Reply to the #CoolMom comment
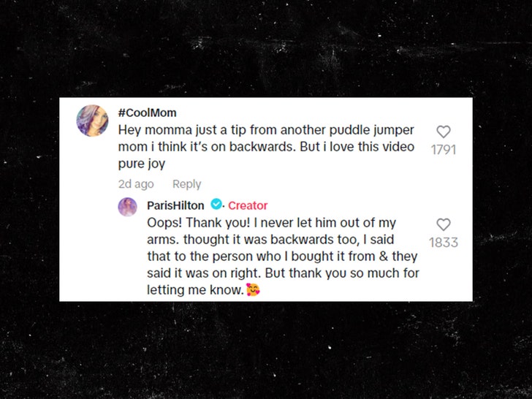 click(x=186, y=184)
